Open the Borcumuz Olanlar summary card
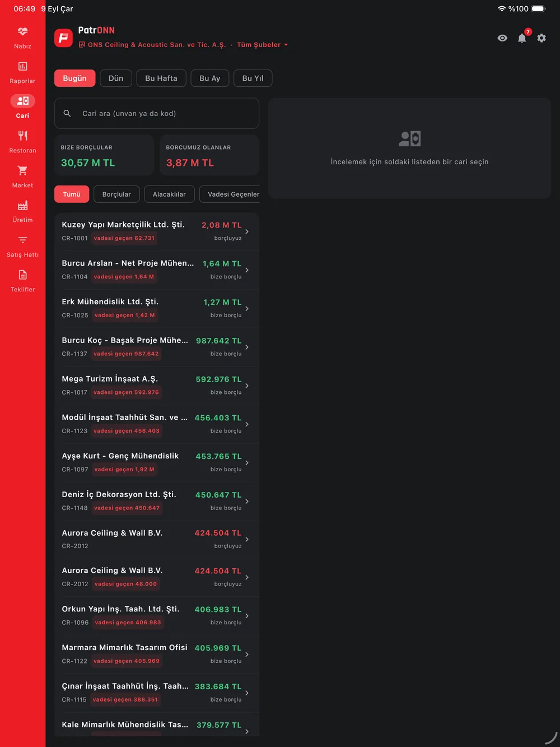The height and width of the screenshot is (747, 560). 209,155
